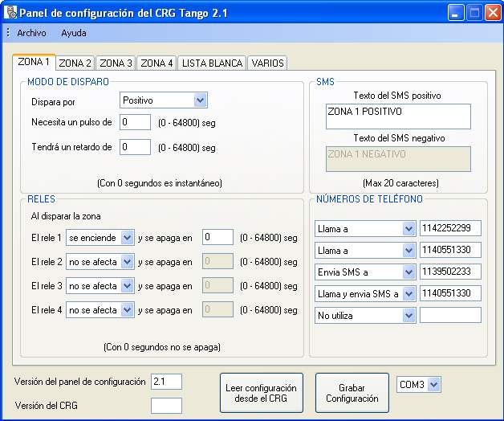Click the Grabar Configuración button
The width and height of the screenshot is (504, 421).
(x=352, y=393)
